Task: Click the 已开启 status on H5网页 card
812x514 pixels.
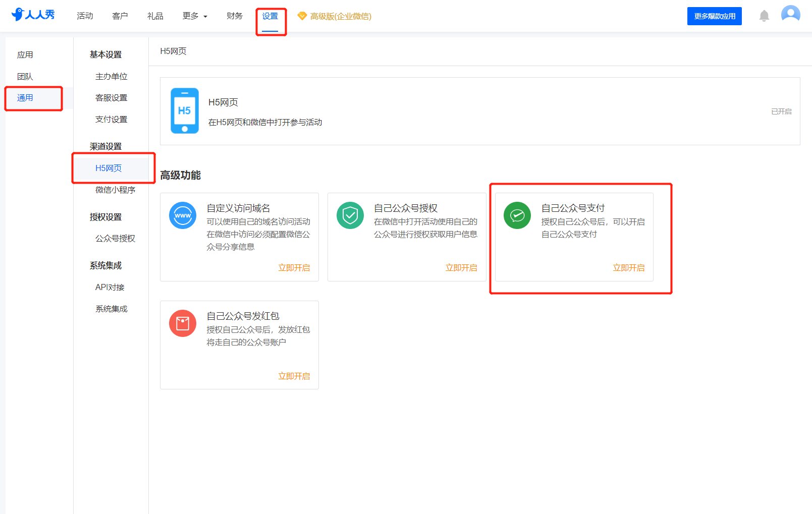Action: point(781,111)
